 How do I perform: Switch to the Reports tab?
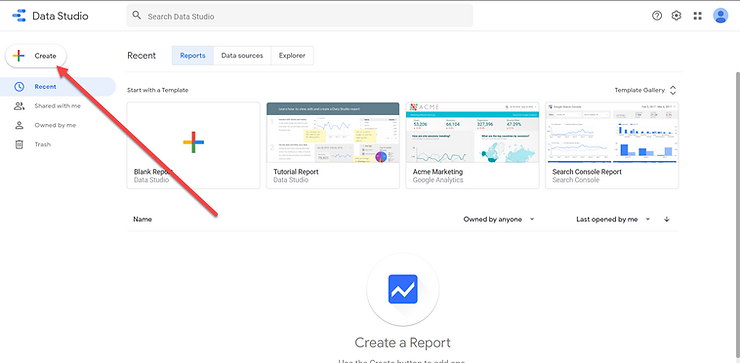coord(193,55)
